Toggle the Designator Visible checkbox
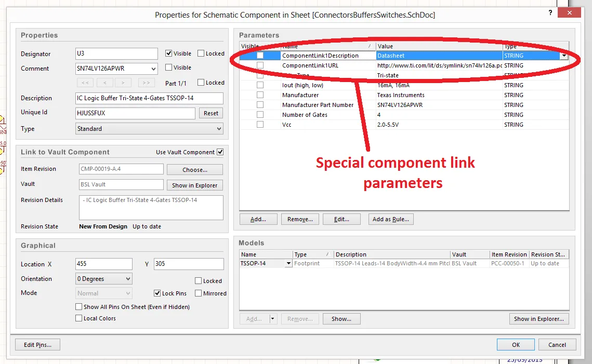Screen dimensions: 592x364 click(168, 53)
